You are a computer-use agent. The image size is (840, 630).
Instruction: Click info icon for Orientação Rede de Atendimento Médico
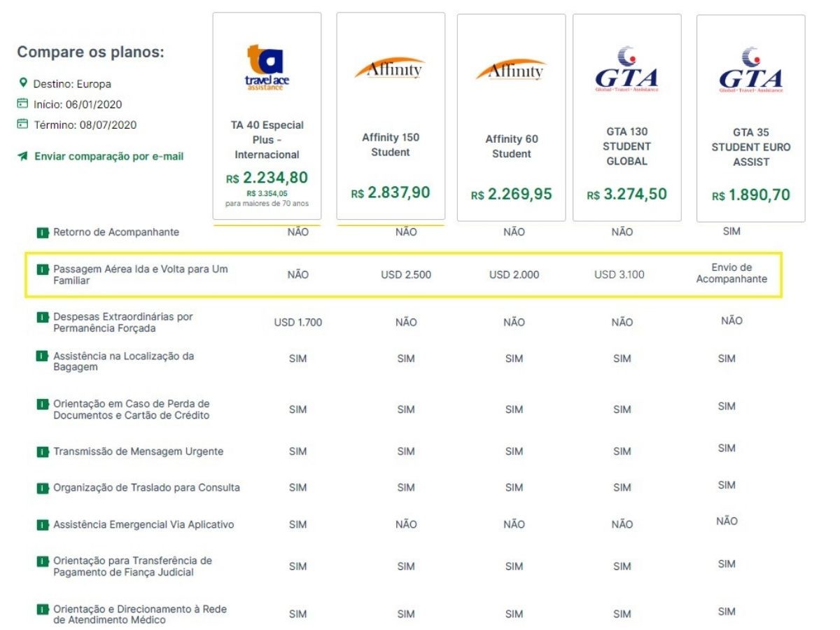(x=43, y=609)
